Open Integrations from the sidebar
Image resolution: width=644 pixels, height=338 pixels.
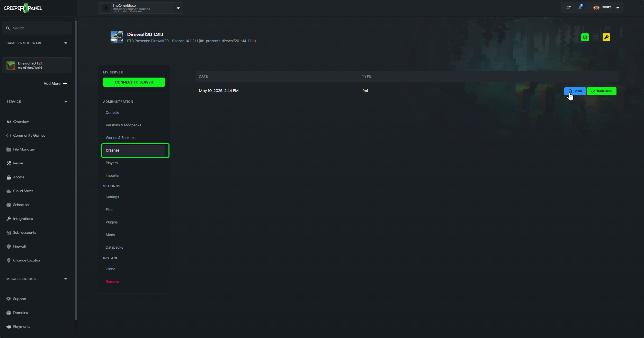click(x=23, y=219)
